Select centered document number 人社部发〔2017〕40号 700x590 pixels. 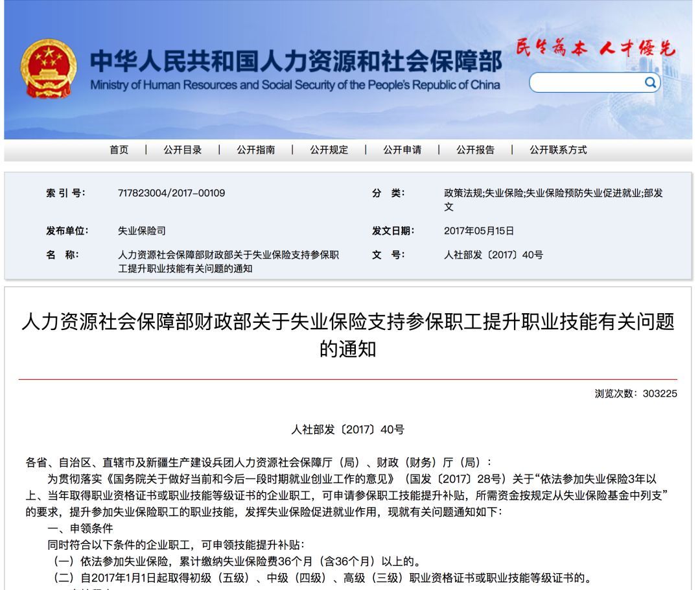pyautogui.click(x=348, y=430)
